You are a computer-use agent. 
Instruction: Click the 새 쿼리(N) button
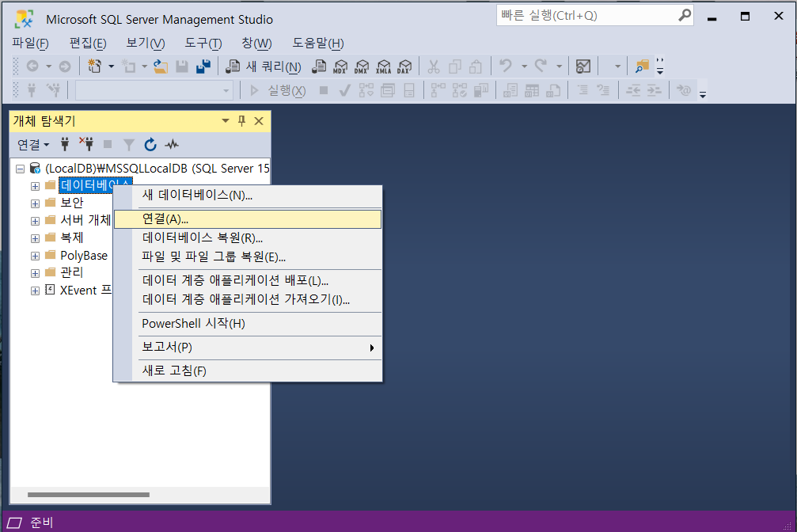264,66
